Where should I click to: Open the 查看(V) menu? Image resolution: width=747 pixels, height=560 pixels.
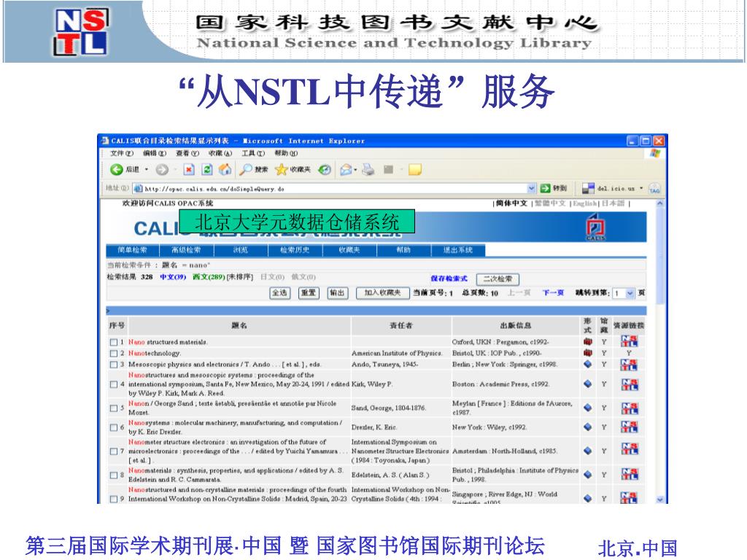187,153
